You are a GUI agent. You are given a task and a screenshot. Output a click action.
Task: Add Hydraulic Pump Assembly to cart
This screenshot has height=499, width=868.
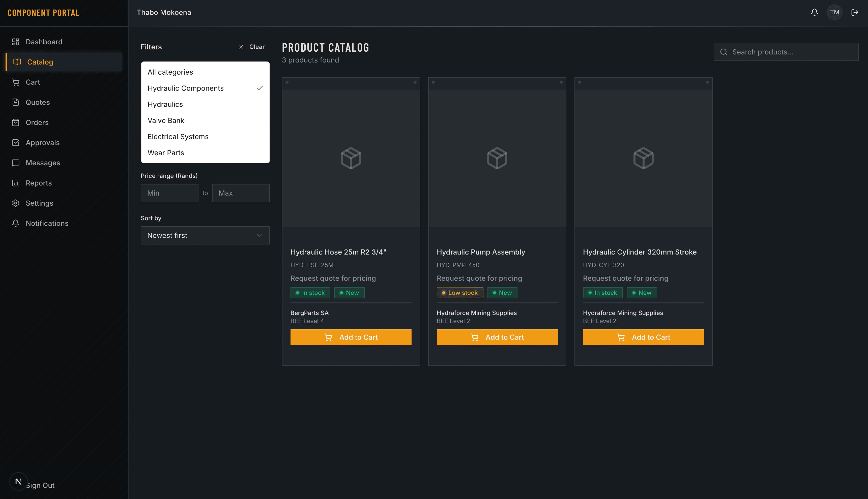click(497, 337)
